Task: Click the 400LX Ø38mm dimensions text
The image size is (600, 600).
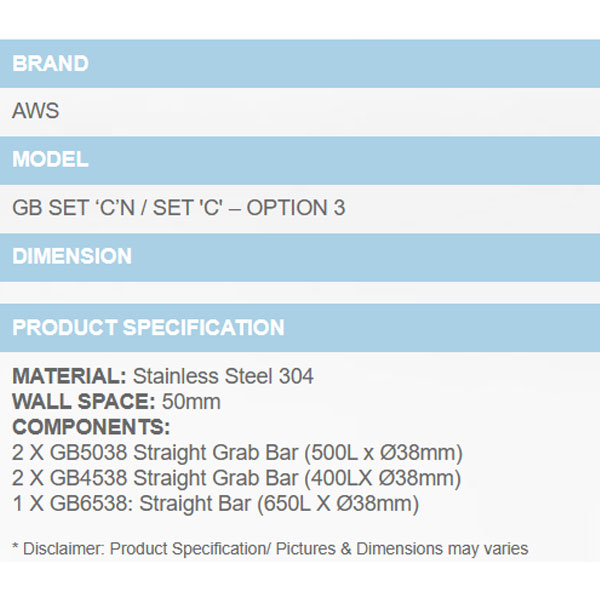Action: click(385, 478)
